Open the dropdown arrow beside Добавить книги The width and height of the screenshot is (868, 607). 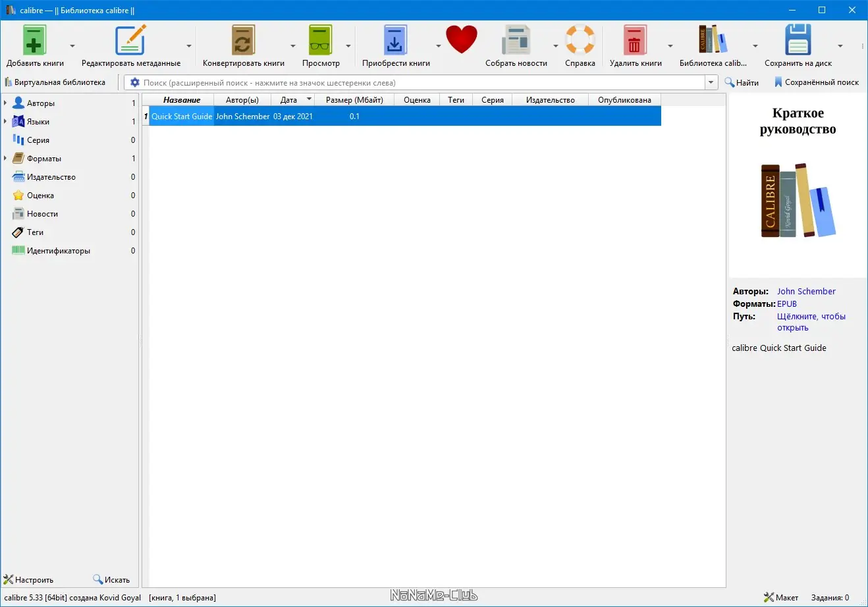pyautogui.click(x=72, y=46)
